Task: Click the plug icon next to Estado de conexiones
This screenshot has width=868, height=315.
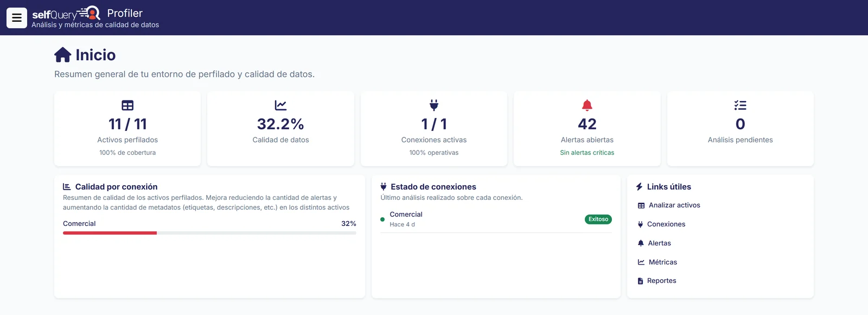Action: click(x=384, y=186)
